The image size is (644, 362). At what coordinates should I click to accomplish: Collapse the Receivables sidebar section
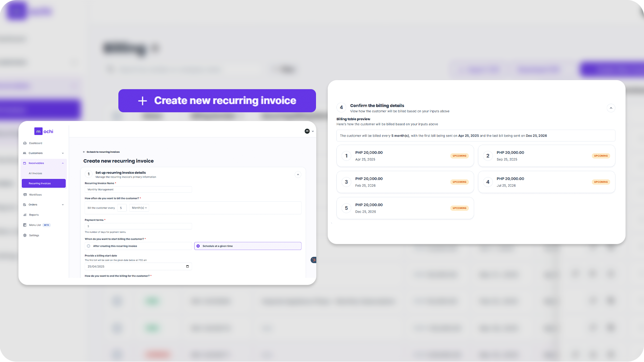click(x=63, y=163)
